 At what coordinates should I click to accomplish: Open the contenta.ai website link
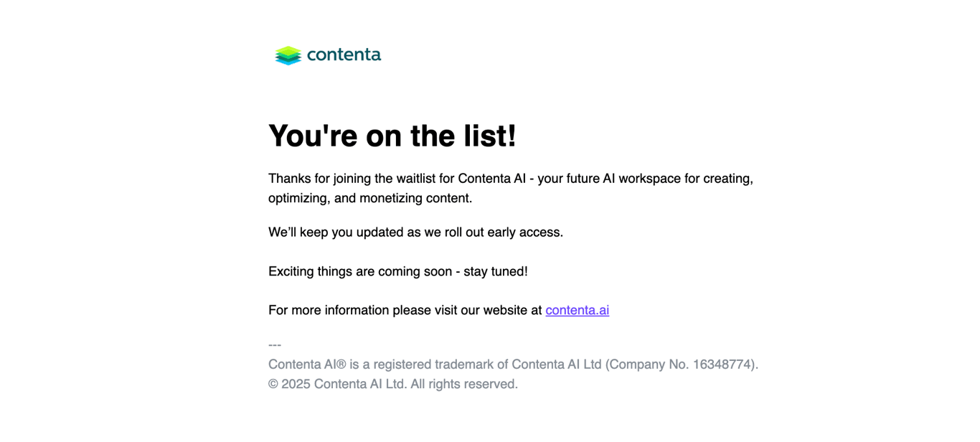[577, 310]
